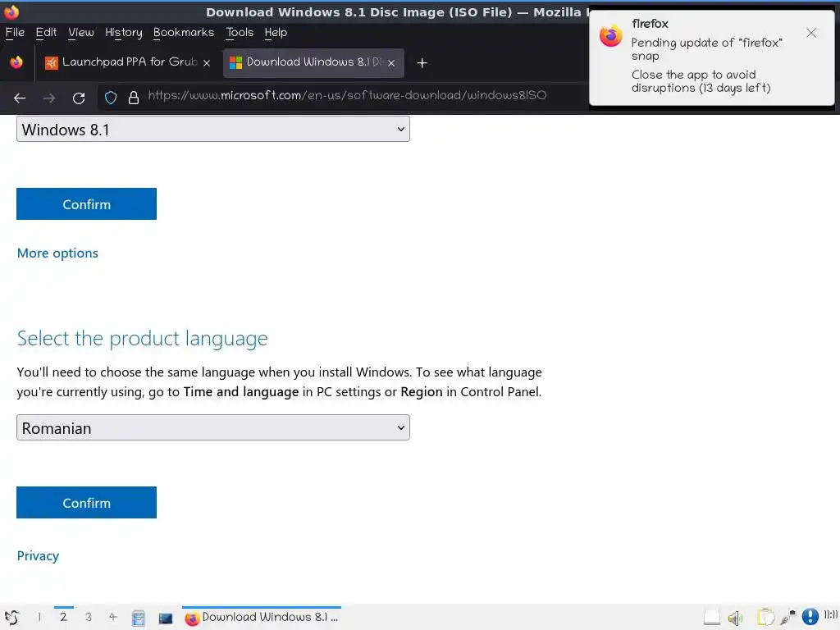The height and width of the screenshot is (630, 840).
Task: Open the Romanian language dropdown
Action: coord(213,427)
